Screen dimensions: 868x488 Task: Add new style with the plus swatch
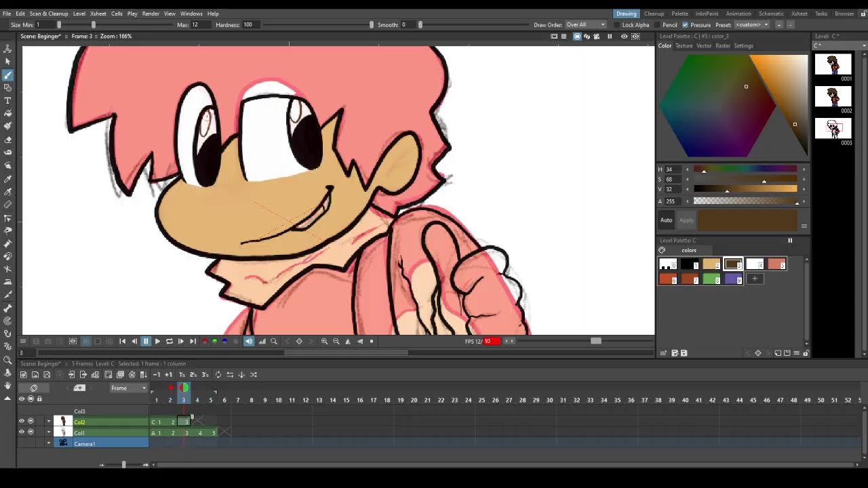pyautogui.click(x=754, y=279)
